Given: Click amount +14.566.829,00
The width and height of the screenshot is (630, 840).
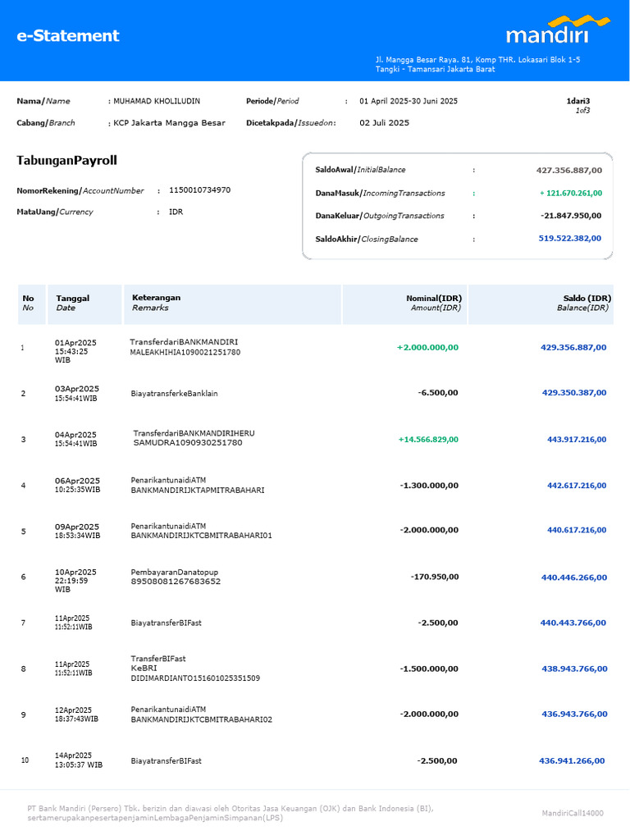Looking at the screenshot, I should tap(428, 440).
